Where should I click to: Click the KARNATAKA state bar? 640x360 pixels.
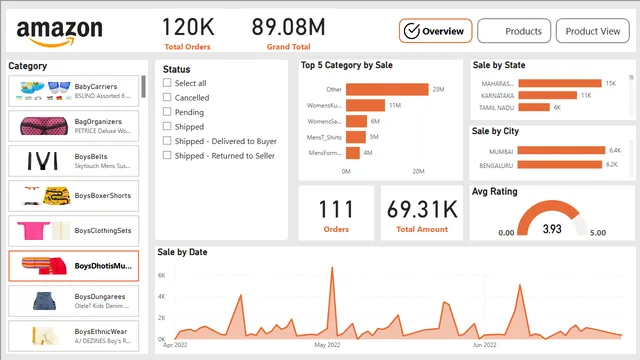pyautogui.click(x=547, y=95)
